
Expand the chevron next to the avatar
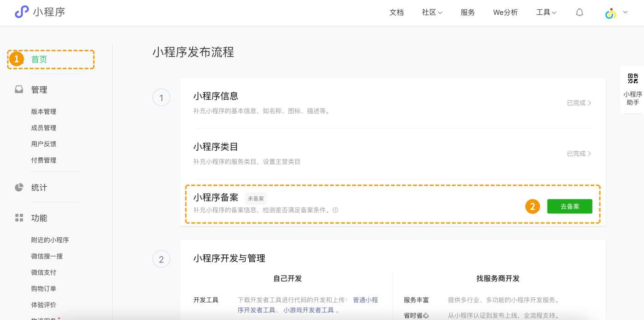[625, 13]
